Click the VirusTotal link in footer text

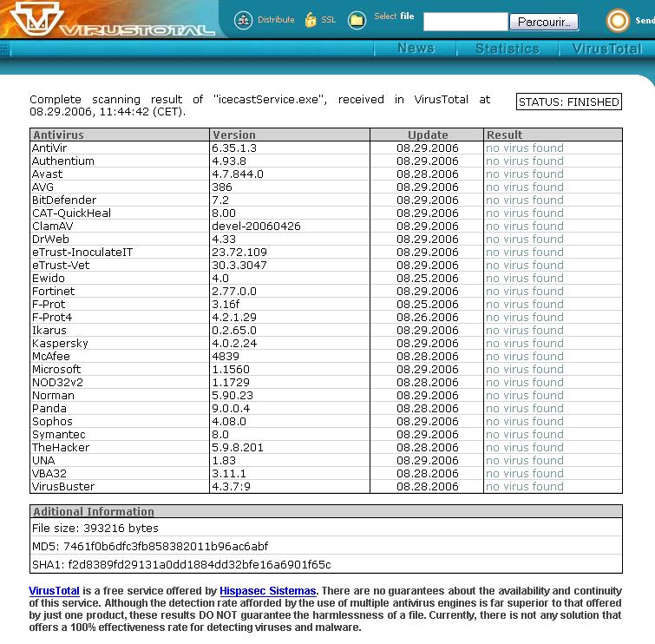[x=54, y=591]
